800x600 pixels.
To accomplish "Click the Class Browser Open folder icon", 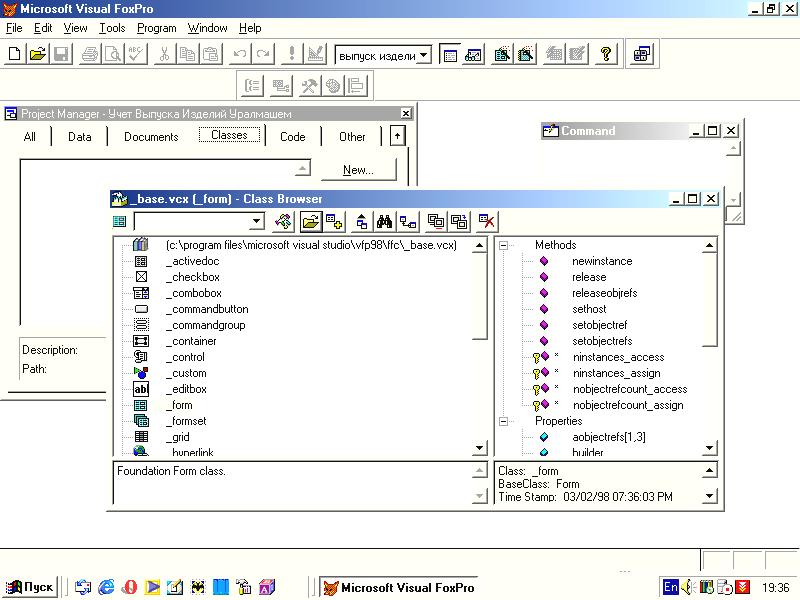I will (x=311, y=221).
